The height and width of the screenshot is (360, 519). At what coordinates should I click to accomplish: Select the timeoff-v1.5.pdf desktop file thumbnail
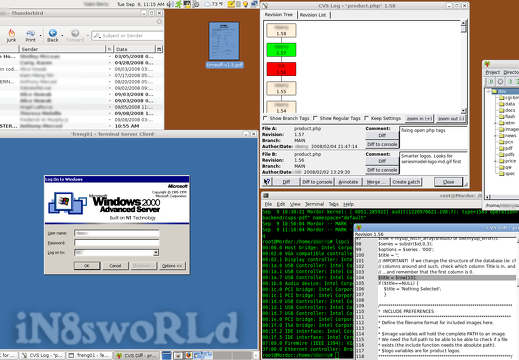pos(224,41)
